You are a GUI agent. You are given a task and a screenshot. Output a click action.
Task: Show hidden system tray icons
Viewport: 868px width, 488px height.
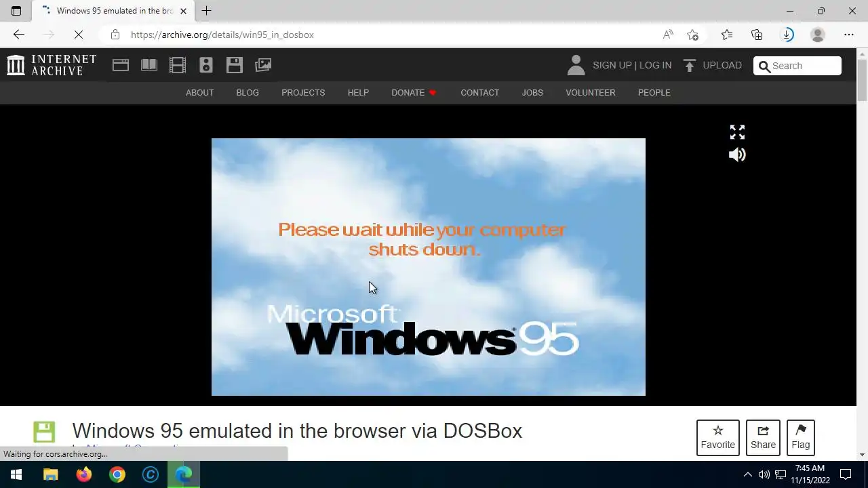click(748, 474)
